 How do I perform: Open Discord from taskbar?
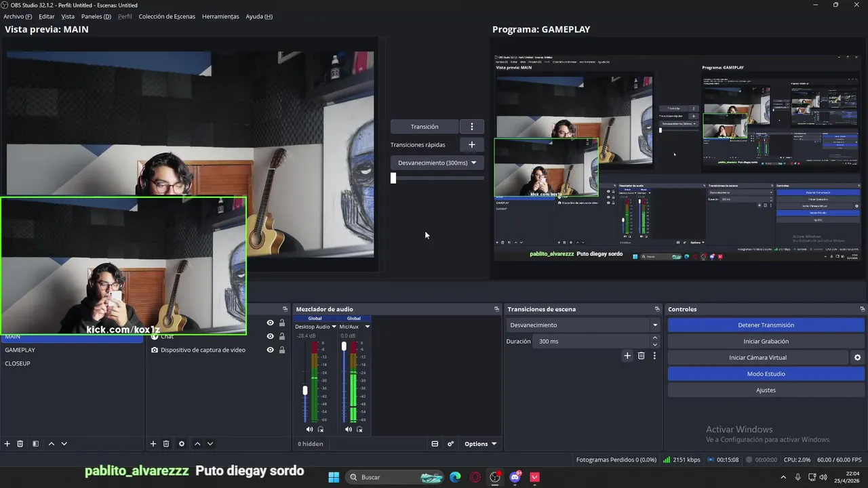[515, 477]
